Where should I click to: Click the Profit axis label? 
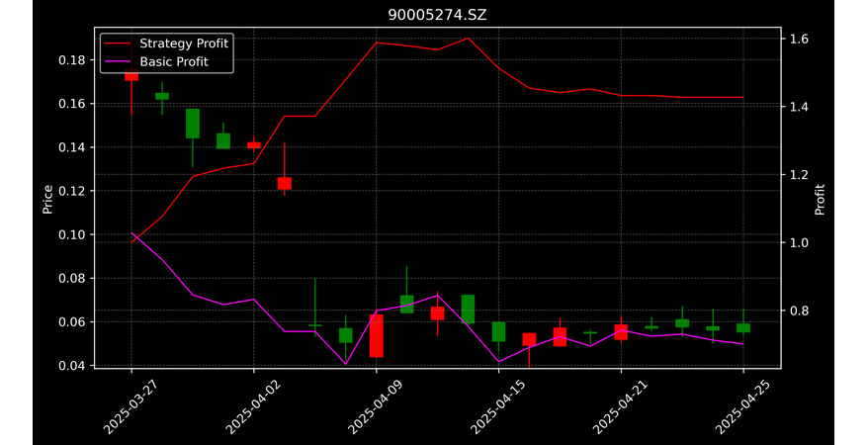pyautogui.click(x=820, y=200)
